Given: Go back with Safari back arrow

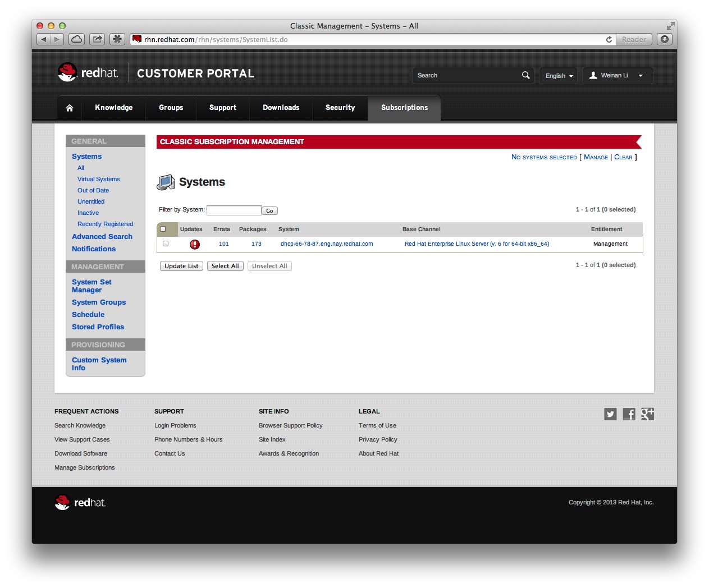Looking at the screenshot, I should click(43, 39).
